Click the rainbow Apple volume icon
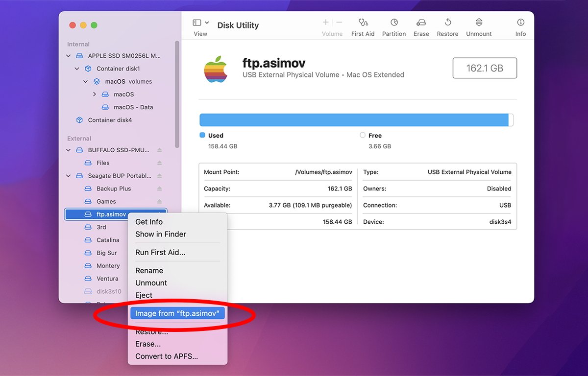 216,69
